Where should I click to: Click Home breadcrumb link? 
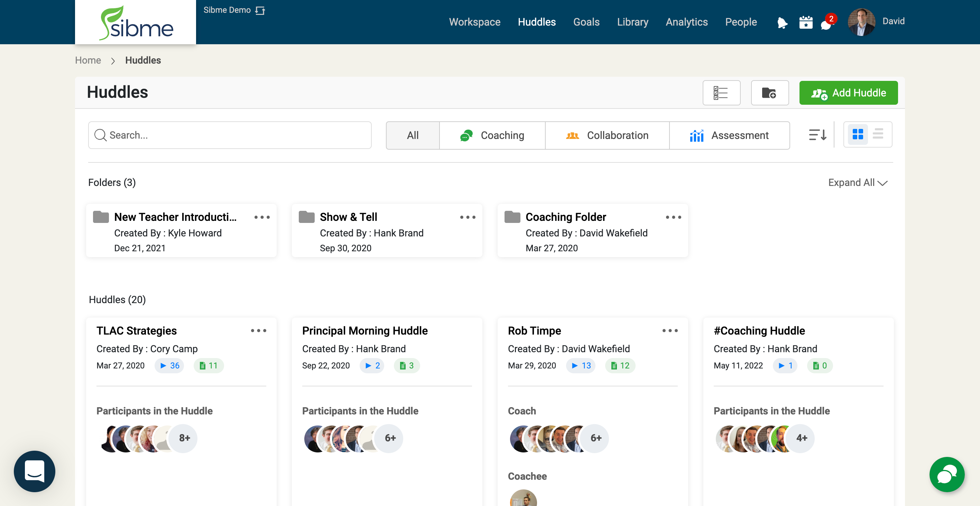[88, 60]
